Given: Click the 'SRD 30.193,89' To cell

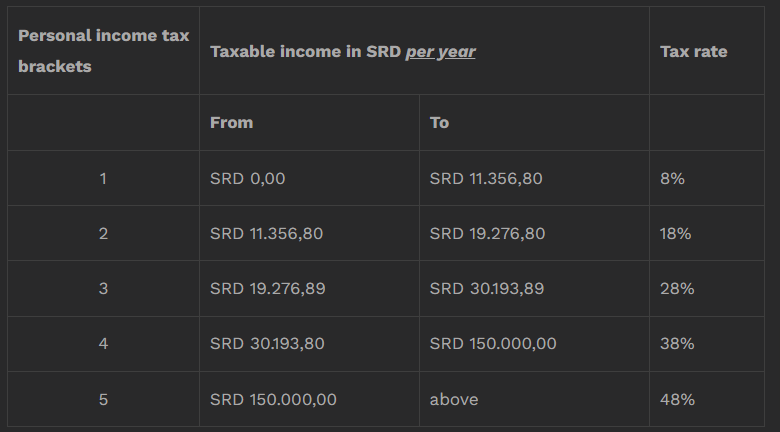Looking at the screenshot, I should click(534, 288).
